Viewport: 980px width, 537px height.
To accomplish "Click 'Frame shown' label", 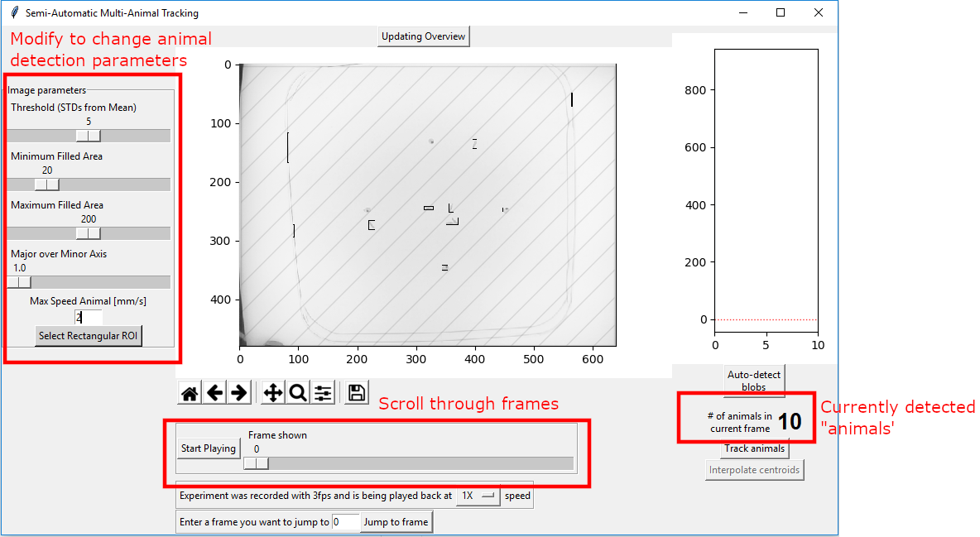I will click(277, 435).
